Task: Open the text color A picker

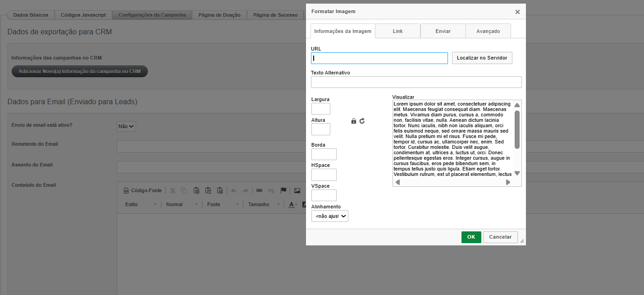Action: tap(293, 205)
